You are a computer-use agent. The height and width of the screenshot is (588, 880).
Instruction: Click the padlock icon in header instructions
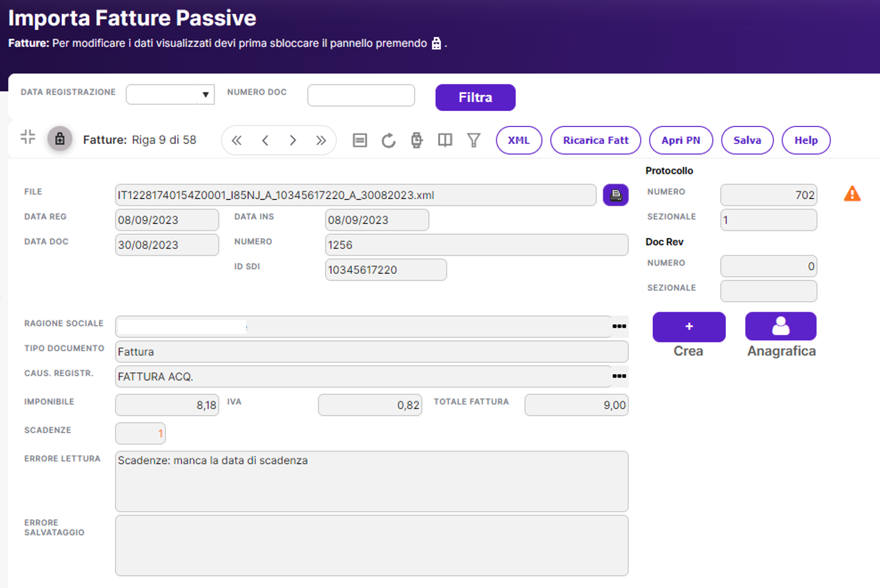coord(436,43)
